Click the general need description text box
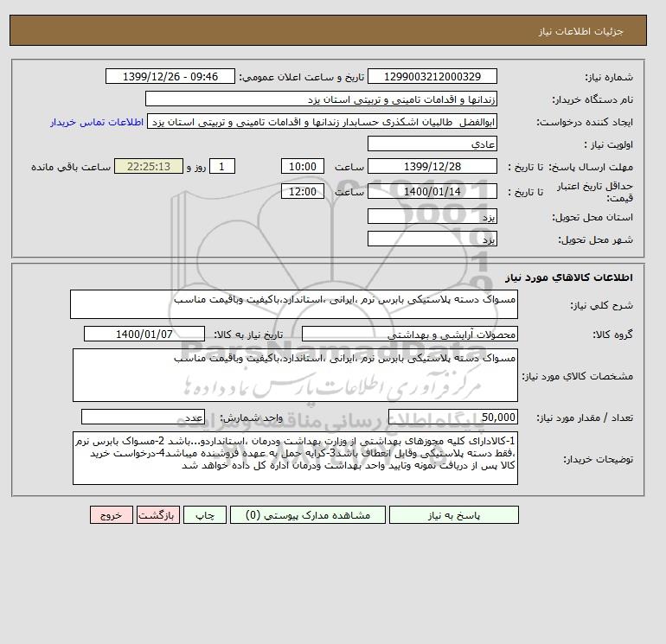Viewport: 666px width, 644px height. click(294, 304)
